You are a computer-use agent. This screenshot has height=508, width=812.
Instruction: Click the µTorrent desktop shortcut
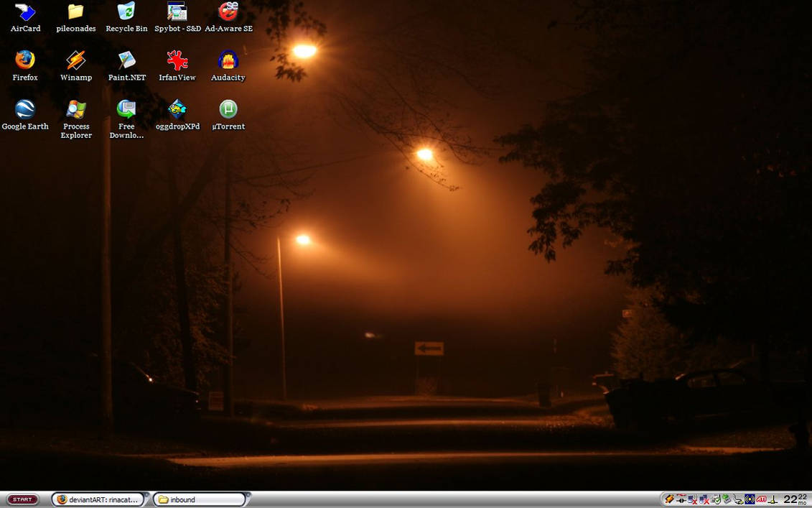tap(228, 115)
